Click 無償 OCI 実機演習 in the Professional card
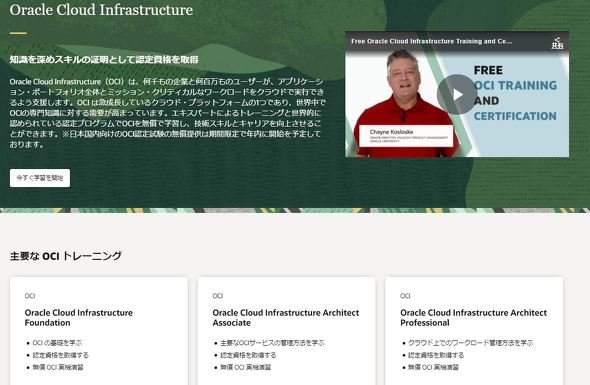The width and height of the screenshot is (590, 385). 433,367
